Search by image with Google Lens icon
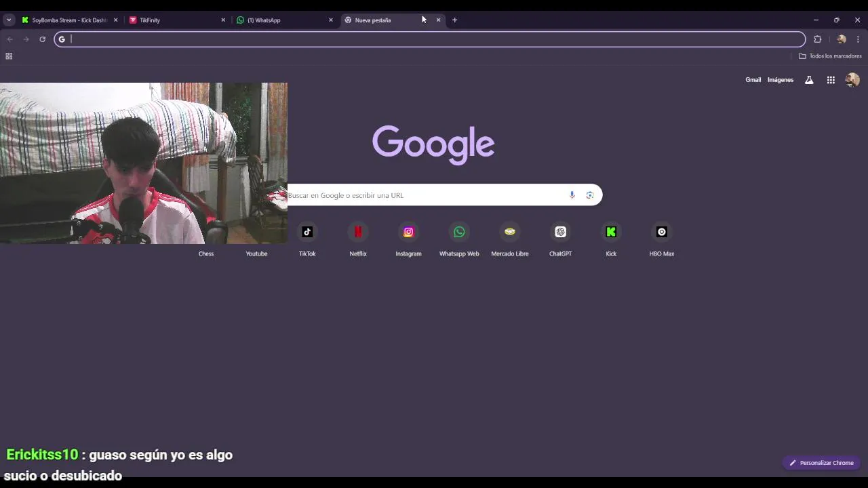Screen dimensions: 868x488 590,195
